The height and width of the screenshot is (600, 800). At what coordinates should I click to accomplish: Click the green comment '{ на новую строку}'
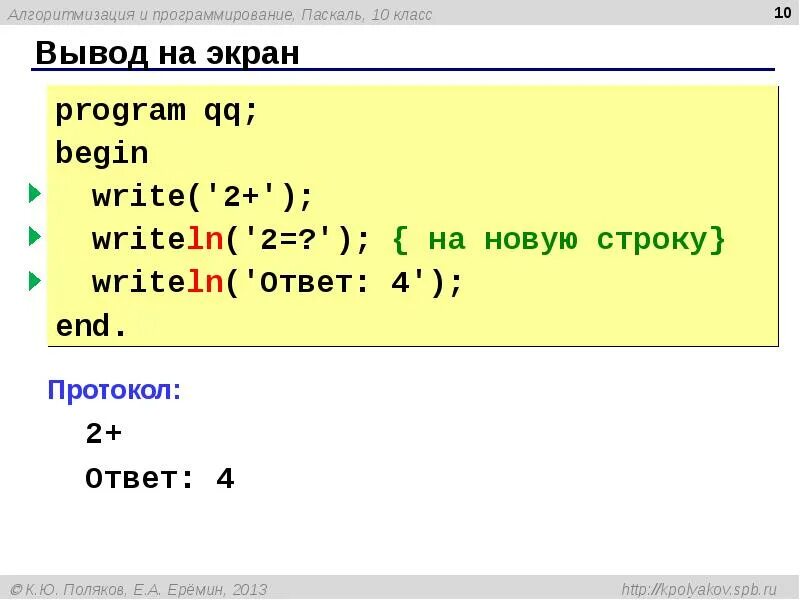click(x=559, y=239)
